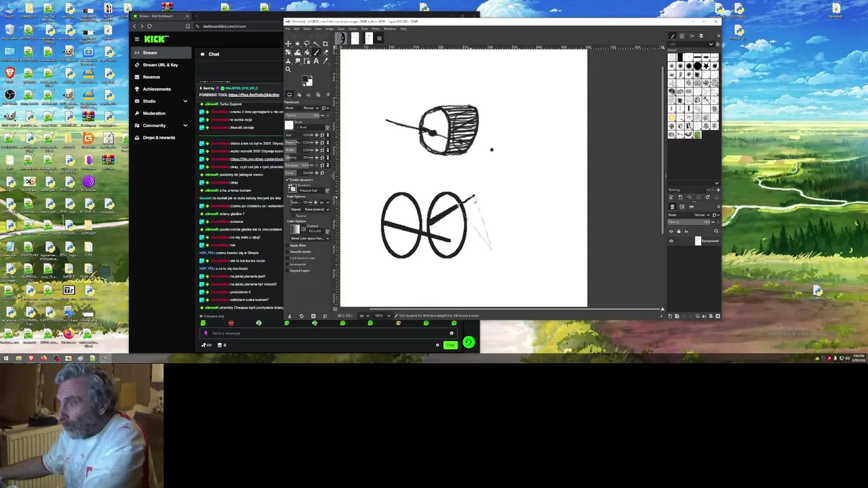Open the paintbrush Mode dropdown
The width and height of the screenshot is (868, 488).
coord(302,108)
